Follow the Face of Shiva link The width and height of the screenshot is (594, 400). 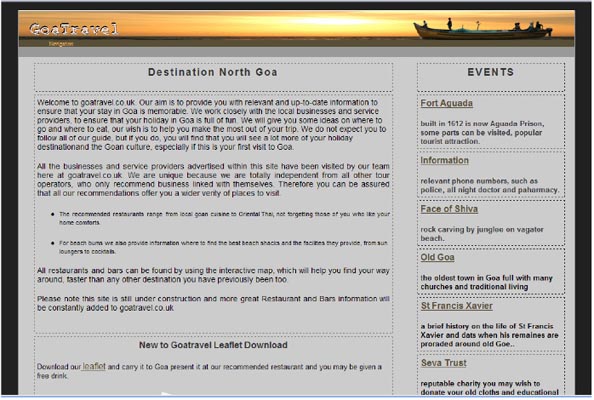pyautogui.click(x=449, y=209)
